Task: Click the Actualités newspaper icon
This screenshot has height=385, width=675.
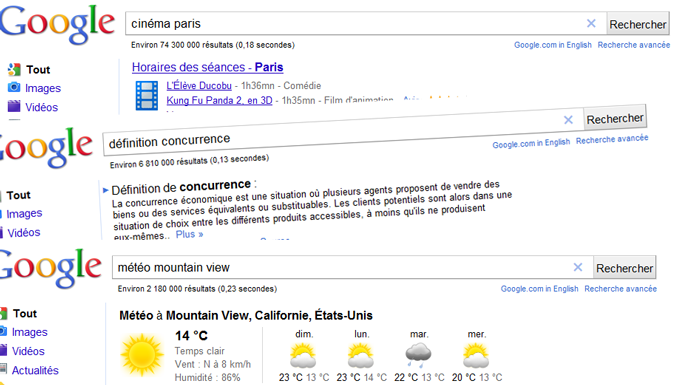Action: 3,369
